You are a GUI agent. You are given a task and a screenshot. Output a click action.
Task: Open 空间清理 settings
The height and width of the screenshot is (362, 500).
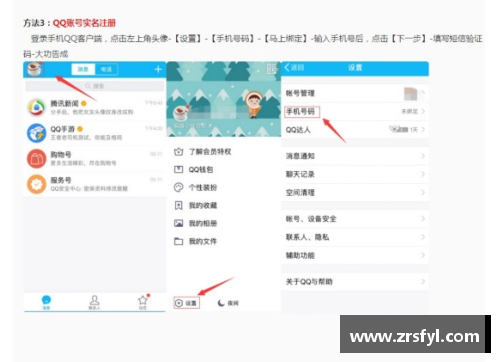[x=355, y=193]
